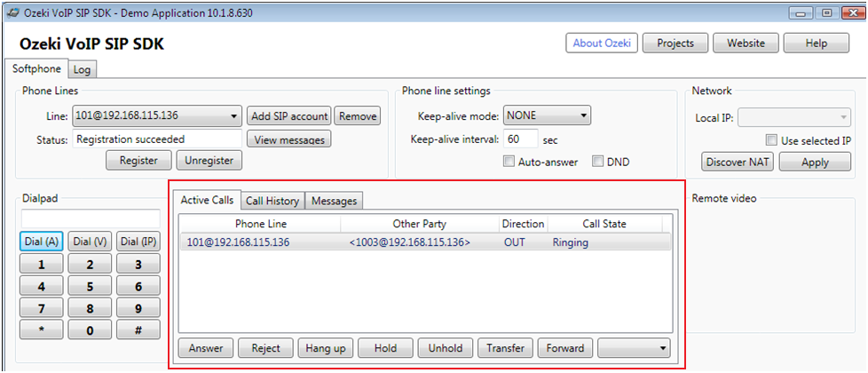Open the Local IP dropdown
This screenshot has height=373, width=868.
[794, 117]
